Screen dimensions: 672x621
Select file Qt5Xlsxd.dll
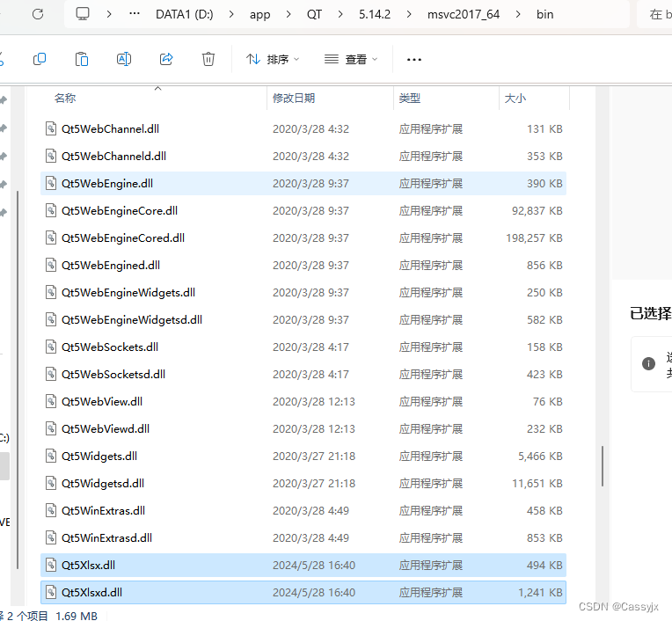pos(303,592)
